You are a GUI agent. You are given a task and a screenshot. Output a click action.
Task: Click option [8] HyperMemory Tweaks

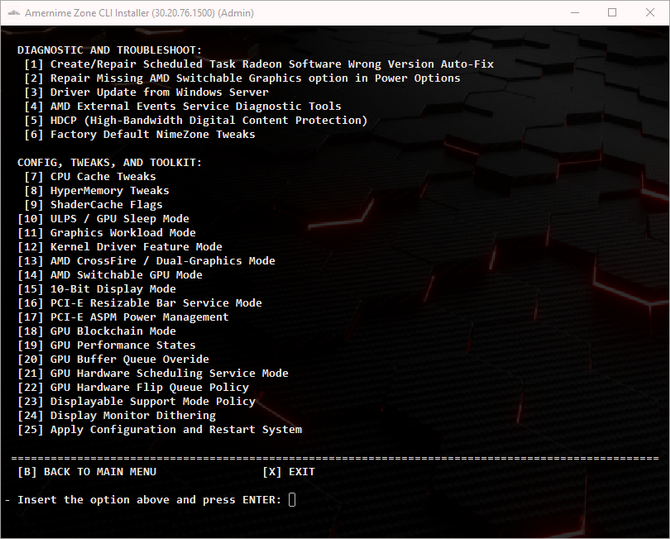[97, 191]
